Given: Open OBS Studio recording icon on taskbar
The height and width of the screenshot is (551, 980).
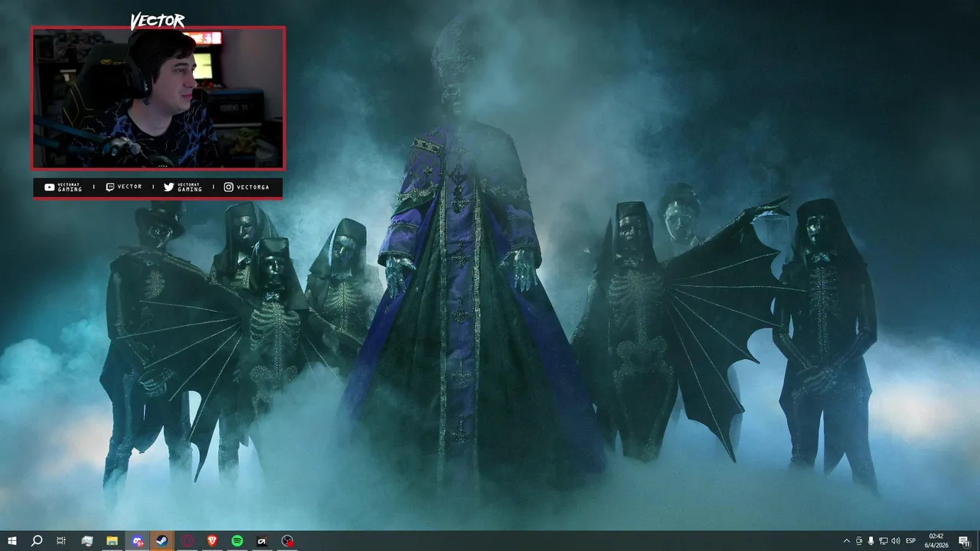Looking at the screenshot, I should 287,541.
